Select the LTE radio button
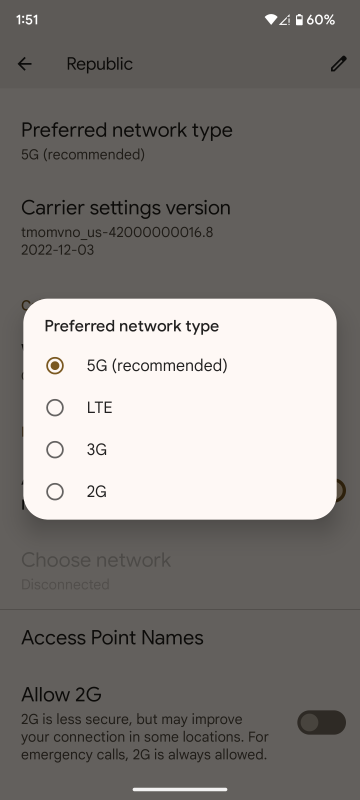 pyautogui.click(x=55, y=408)
